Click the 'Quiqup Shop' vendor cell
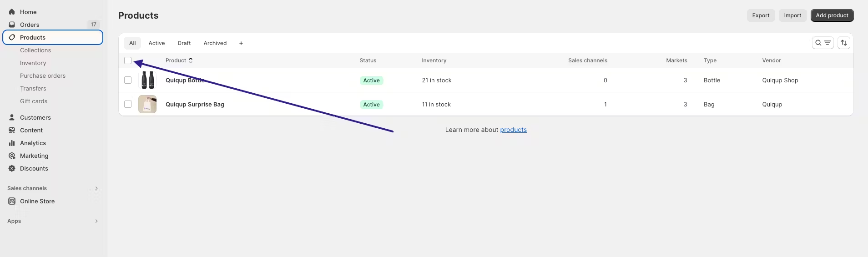The height and width of the screenshot is (257, 868). (x=780, y=80)
